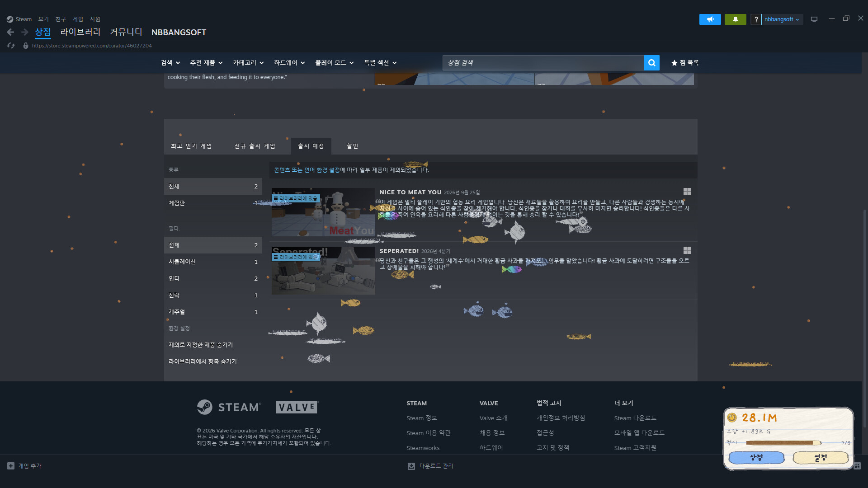Screen dimensions: 868x488
Task: Toggle 제외로 지정한 제품 숨기기 setting
Action: [201, 345]
